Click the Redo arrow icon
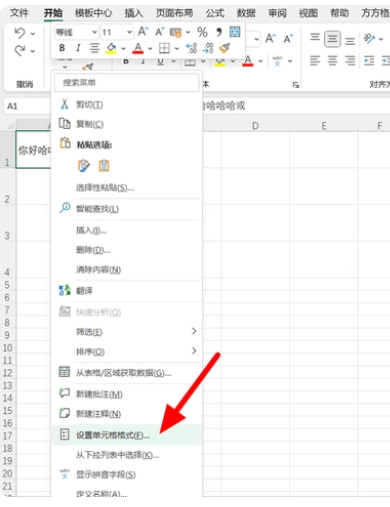This screenshot has width=390, height=507. tap(20, 51)
